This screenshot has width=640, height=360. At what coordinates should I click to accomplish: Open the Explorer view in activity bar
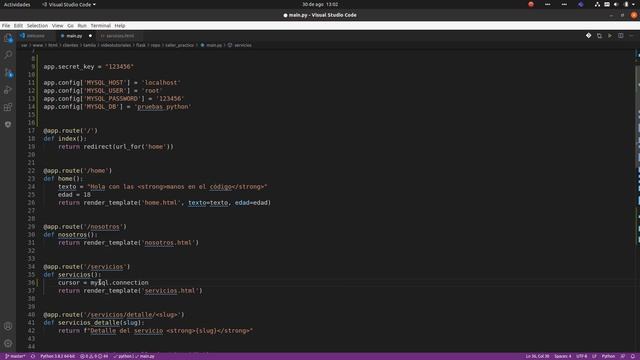(x=8, y=38)
